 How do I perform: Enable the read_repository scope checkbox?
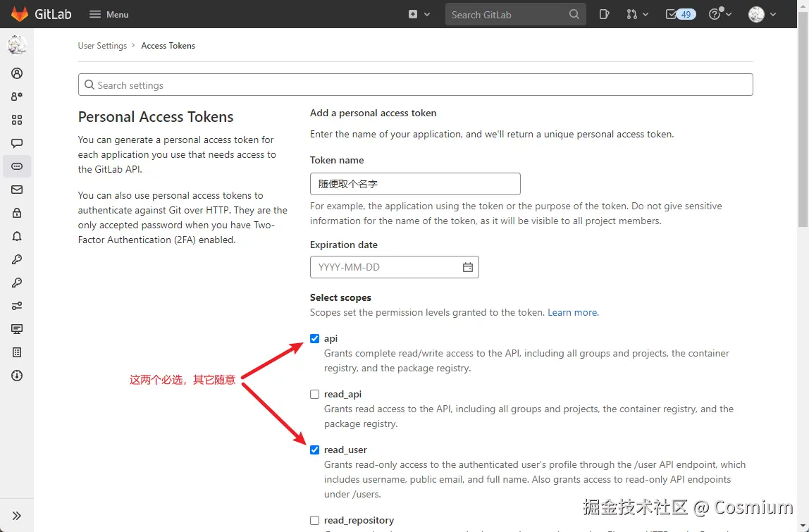(315, 520)
